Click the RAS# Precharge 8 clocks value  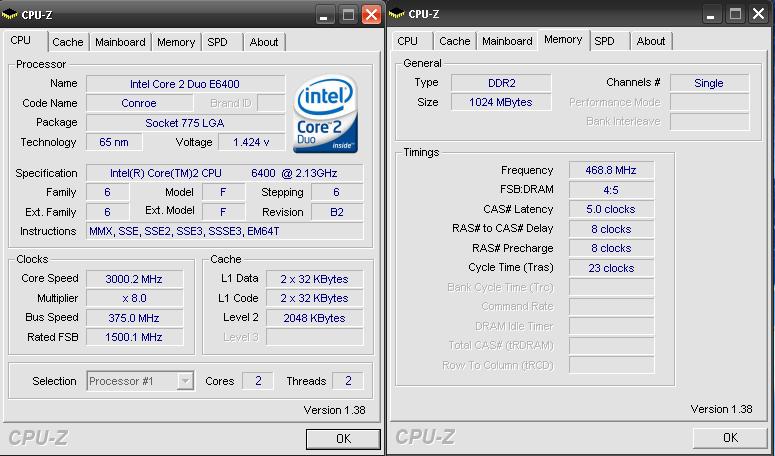click(x=611, y=249)
